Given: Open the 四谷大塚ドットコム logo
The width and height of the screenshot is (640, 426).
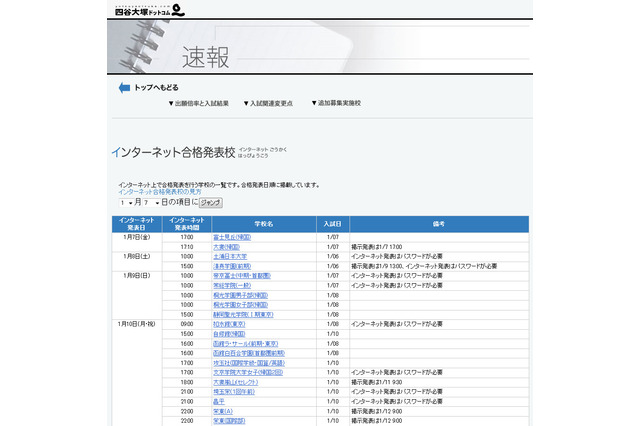Looking at the screenshot, I should [150, 11].
